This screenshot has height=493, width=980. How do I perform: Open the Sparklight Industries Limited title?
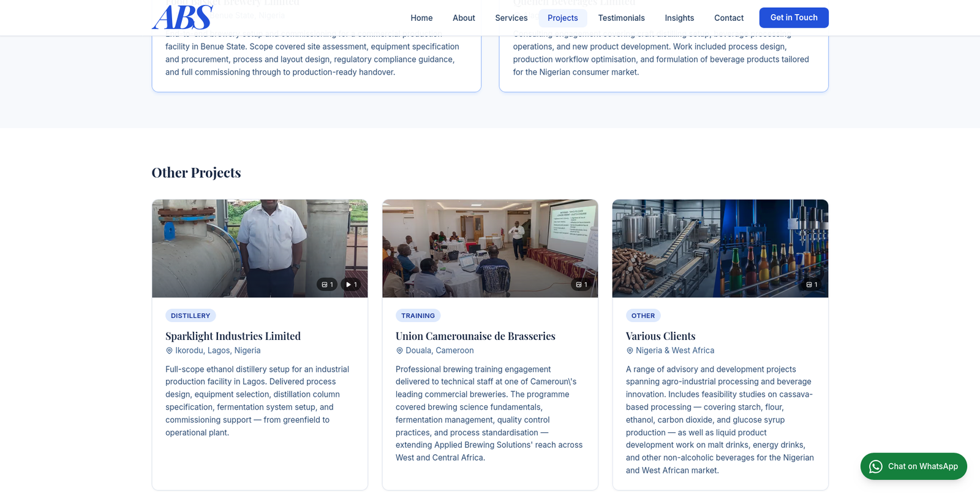coord(233,336)
